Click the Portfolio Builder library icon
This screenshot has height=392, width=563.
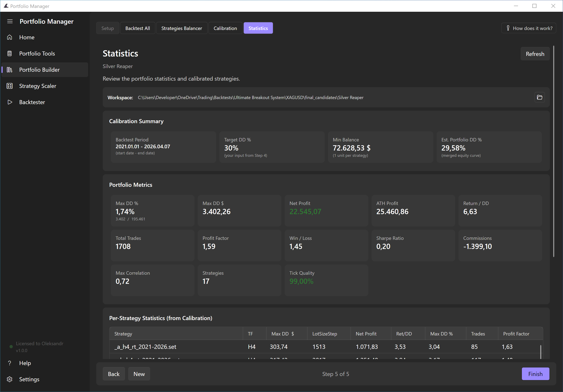coord(10,70)
